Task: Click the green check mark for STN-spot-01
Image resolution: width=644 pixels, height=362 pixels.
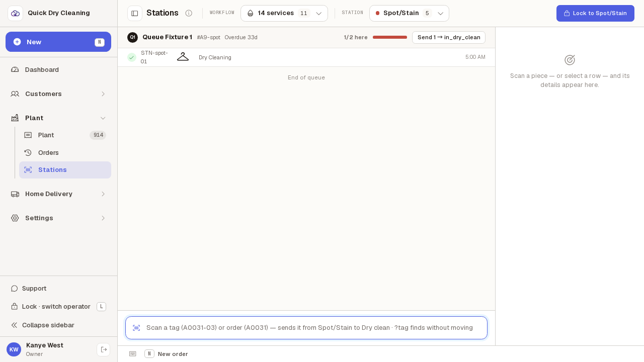Action: 132,57
